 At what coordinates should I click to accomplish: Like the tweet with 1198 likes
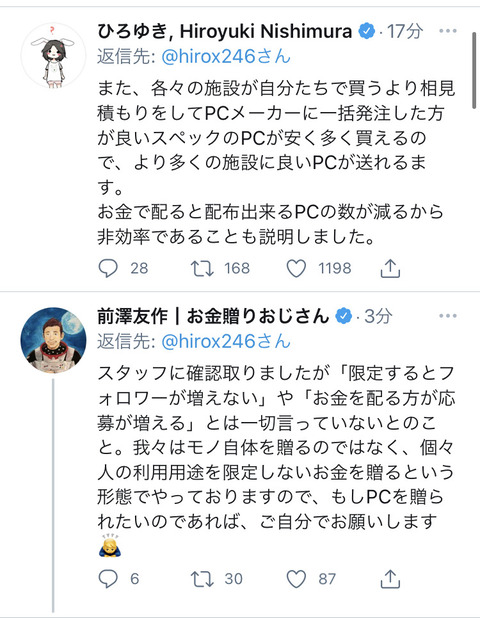(x=296, y=268)
